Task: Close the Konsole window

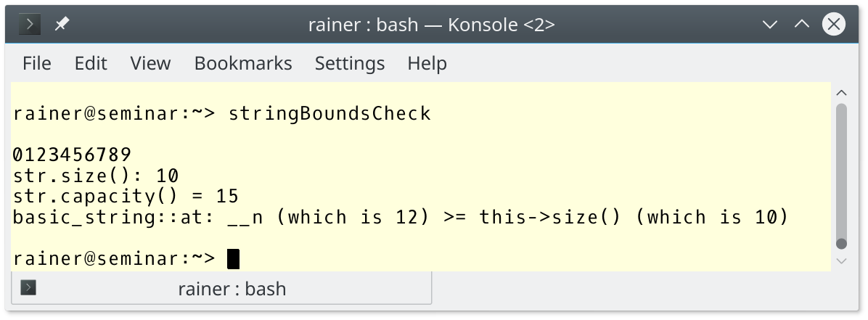Action: [833, 25]
